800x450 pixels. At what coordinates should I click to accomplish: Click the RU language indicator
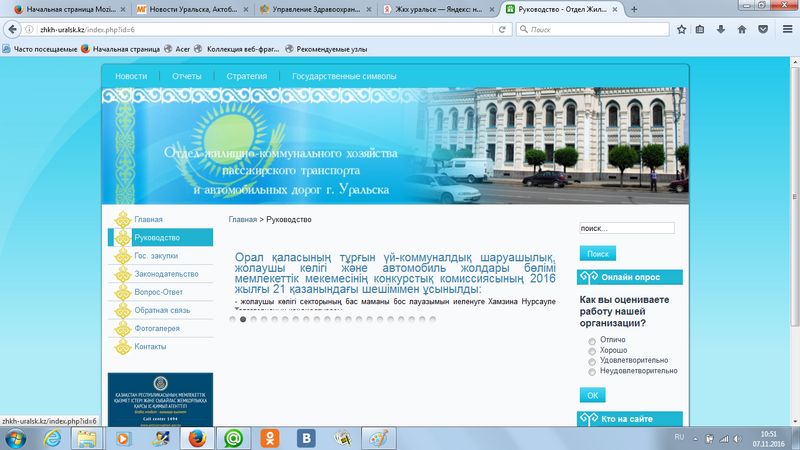coord(679,437)
